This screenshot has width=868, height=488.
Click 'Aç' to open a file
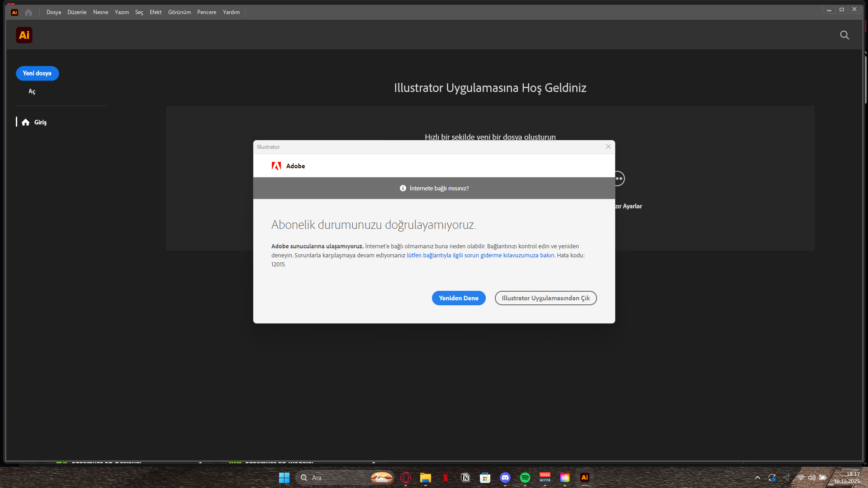(32, 91)
